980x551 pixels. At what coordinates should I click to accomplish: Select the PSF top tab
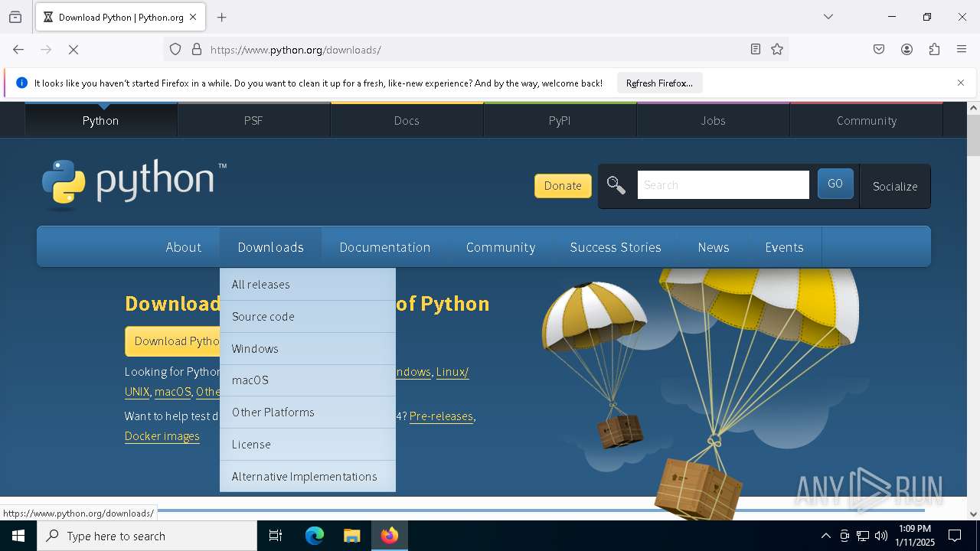(253, 121)
